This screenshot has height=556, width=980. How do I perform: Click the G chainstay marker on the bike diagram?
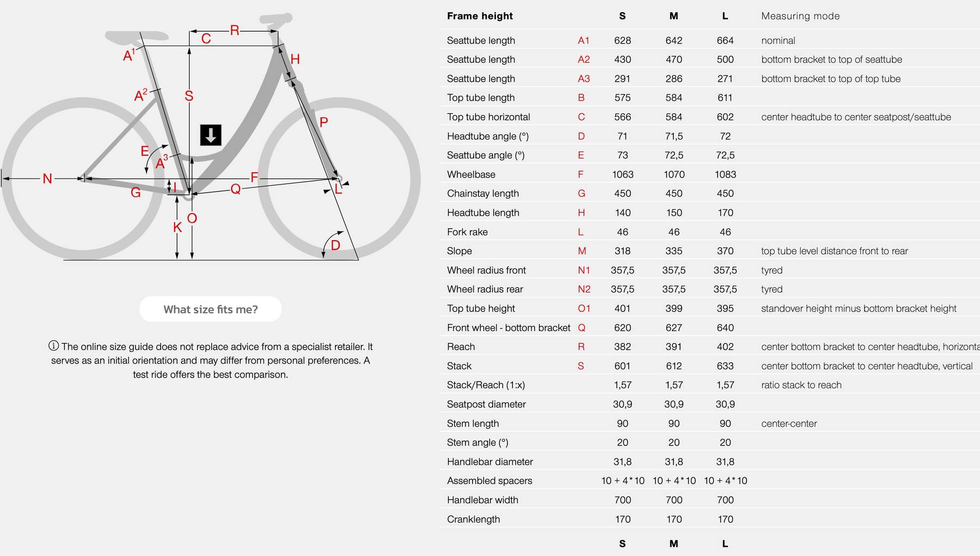click(136, 192)
